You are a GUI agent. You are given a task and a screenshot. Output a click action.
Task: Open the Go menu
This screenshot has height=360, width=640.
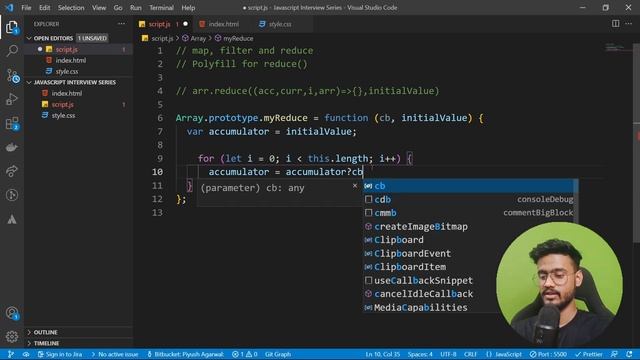pos(118,7)
